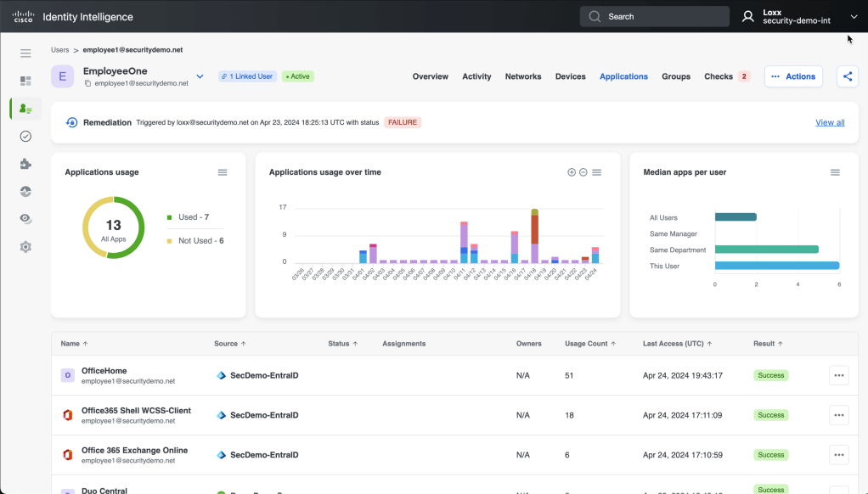The width and height of the screenshot is (868, 494).
Task: Click the share icon button
Action: (847, 76)
